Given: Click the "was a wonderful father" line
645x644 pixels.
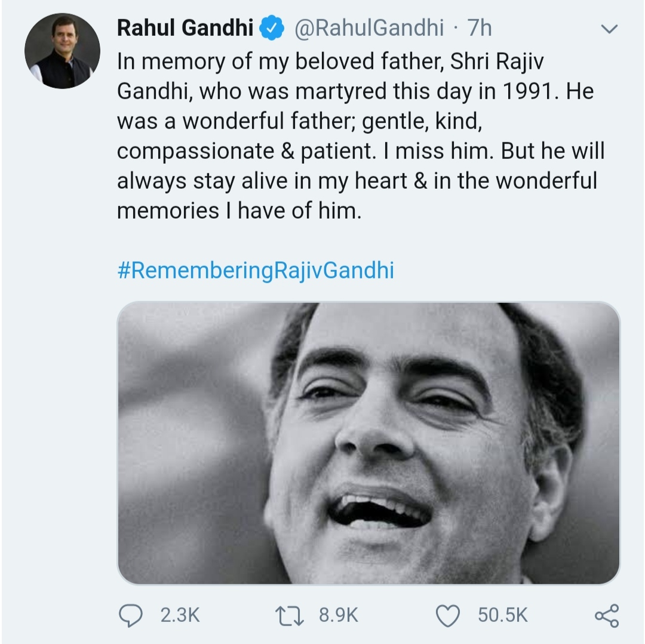Looking at the screenshot, I should (x=299, y=121).
